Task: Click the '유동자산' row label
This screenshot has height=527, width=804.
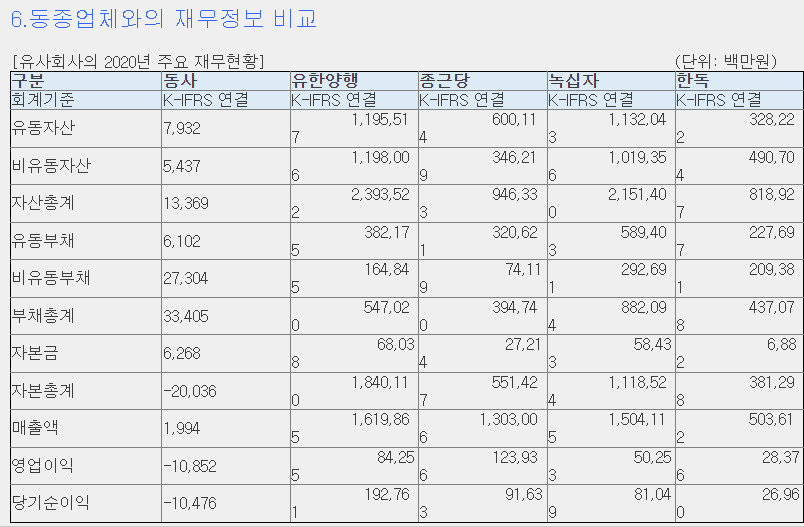Action: click(43, 128)
